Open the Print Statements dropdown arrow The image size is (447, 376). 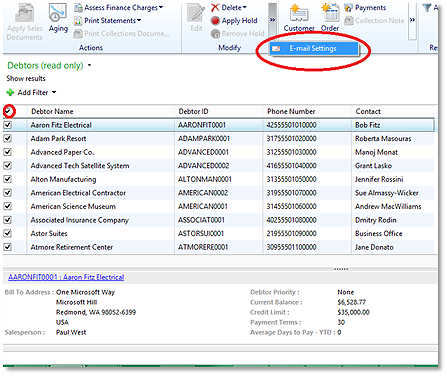coord(139,20)
